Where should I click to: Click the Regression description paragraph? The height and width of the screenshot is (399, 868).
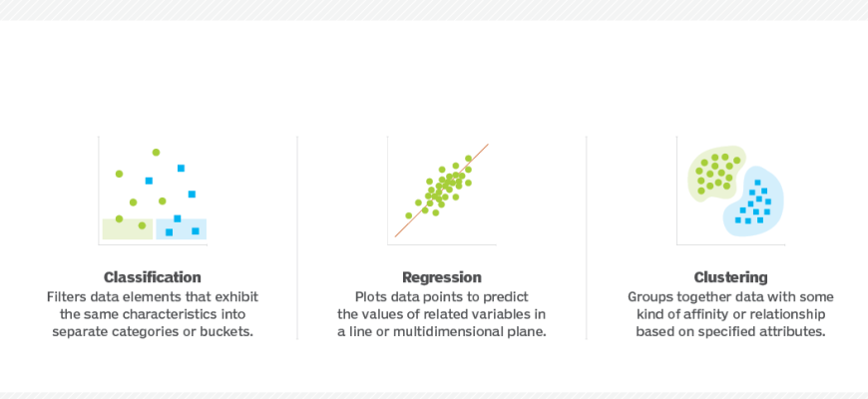pyautogui.click(x=442, y=313)
